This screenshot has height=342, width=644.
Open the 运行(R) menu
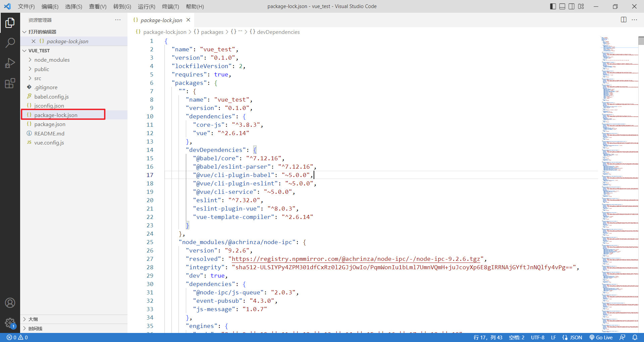pyautogui.click(x=147, y=6)
